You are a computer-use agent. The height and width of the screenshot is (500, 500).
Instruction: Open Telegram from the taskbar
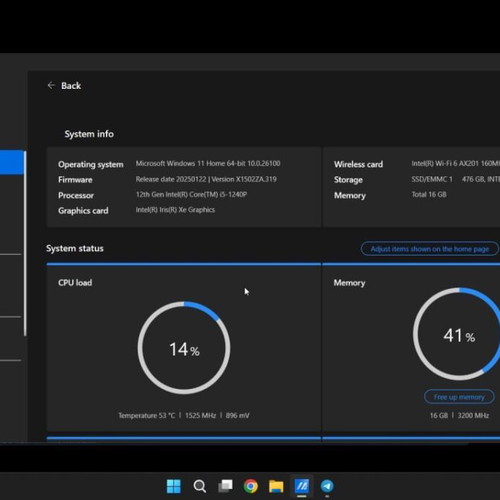pos(327,486)
